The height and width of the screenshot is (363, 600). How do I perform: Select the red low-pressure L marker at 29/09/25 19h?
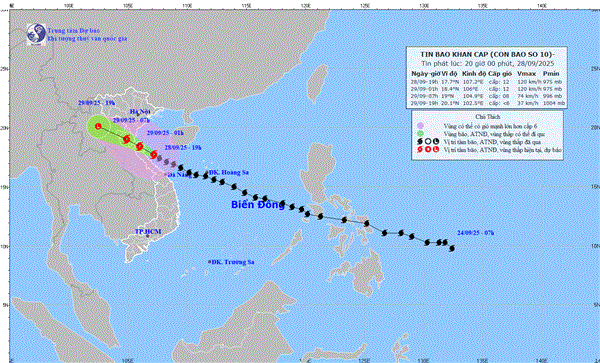pyautogui.click(x=98, y=126)
